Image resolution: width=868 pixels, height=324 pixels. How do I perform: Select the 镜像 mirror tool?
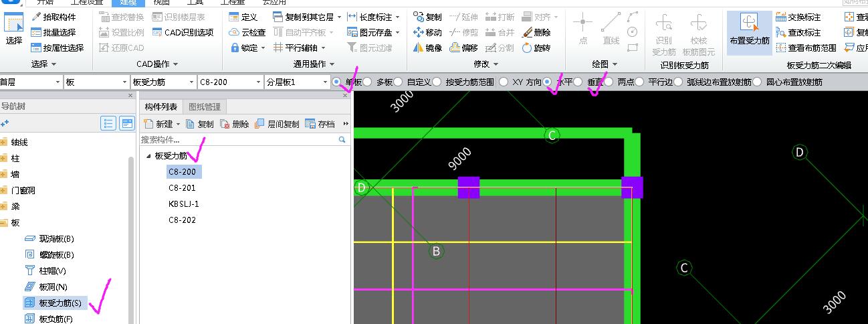[427, 48]
